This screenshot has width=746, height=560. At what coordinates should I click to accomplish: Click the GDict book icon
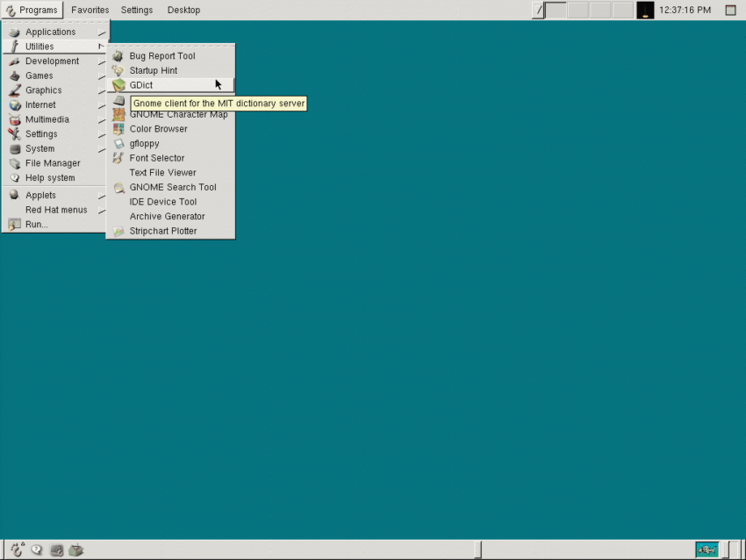point(118,85)
